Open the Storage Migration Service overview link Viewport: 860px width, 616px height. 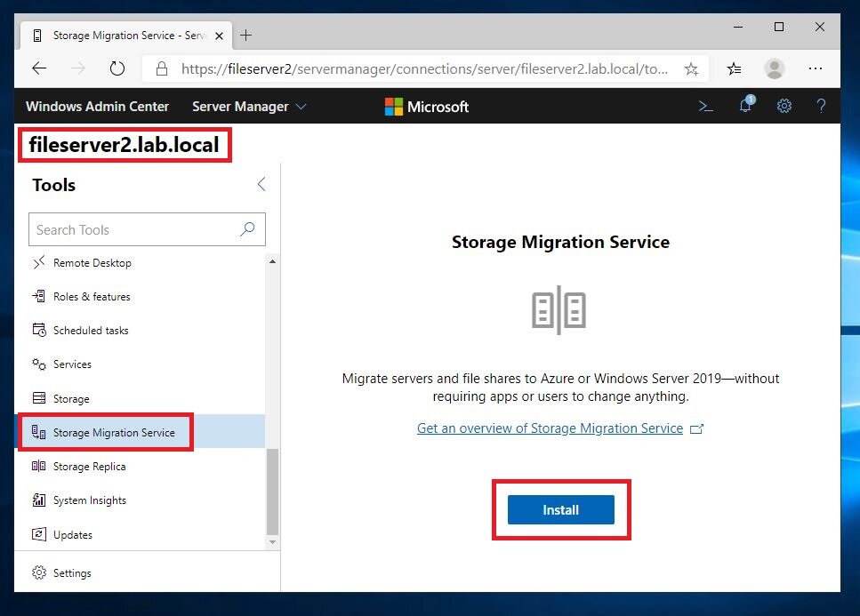tap(550, 428)
